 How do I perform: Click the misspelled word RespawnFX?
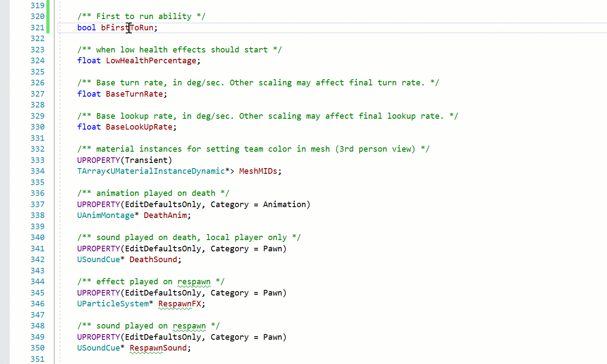[x=179, y=303]
